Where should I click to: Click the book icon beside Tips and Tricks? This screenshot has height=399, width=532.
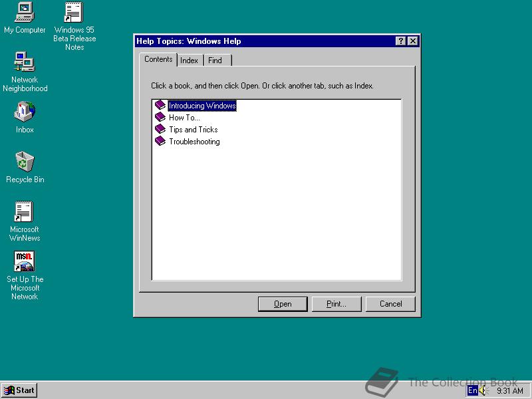coord(160,129)
